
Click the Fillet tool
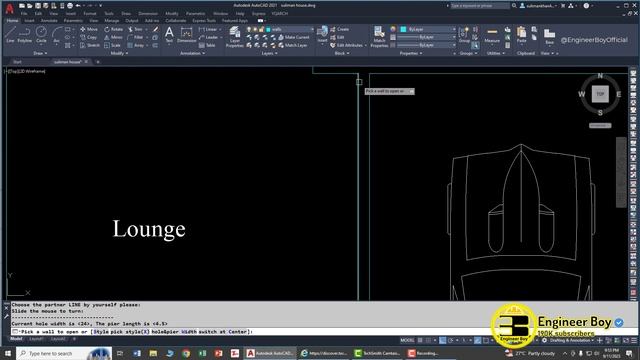pos(136,37)
